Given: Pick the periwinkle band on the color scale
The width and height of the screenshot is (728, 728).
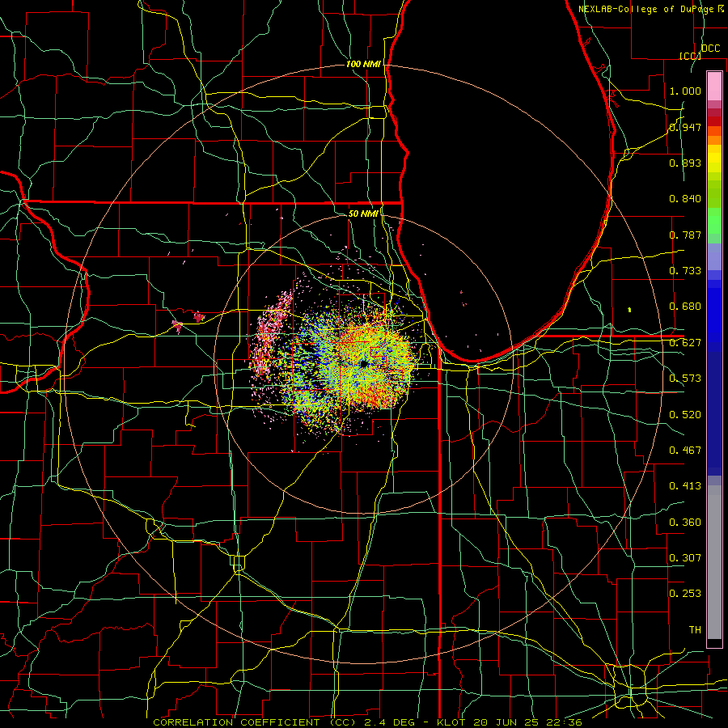Looking at the screenshot, I should pyautogui.click(x=714, y=257).
